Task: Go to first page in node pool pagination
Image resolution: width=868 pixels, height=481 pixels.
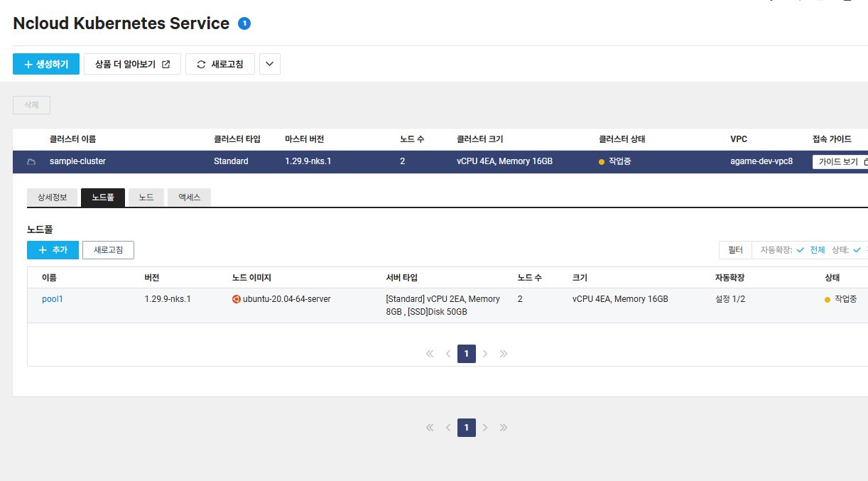Action: [430, 354]
